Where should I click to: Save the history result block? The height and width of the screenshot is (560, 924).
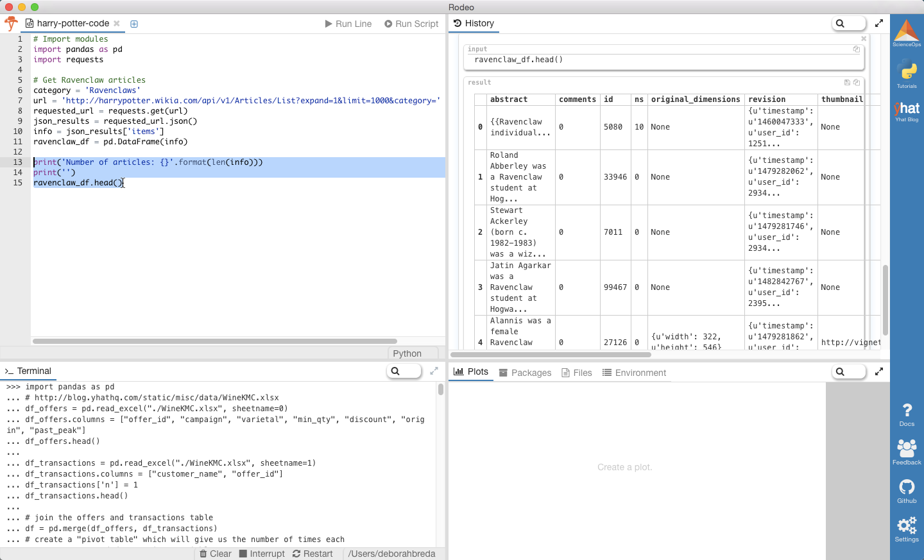click(847, 82)
